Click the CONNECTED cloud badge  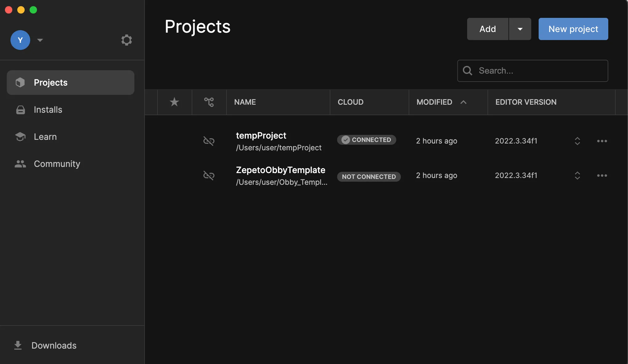366,140
